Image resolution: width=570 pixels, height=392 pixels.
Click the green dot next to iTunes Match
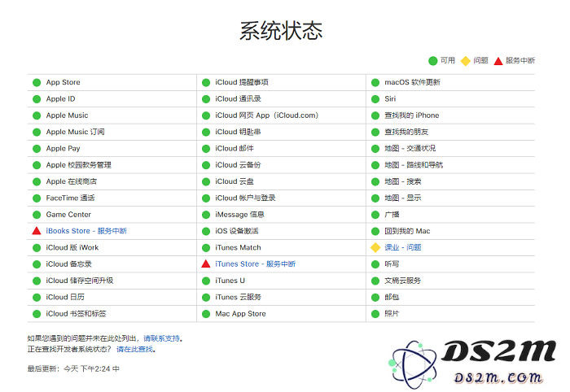pos(206,247)
